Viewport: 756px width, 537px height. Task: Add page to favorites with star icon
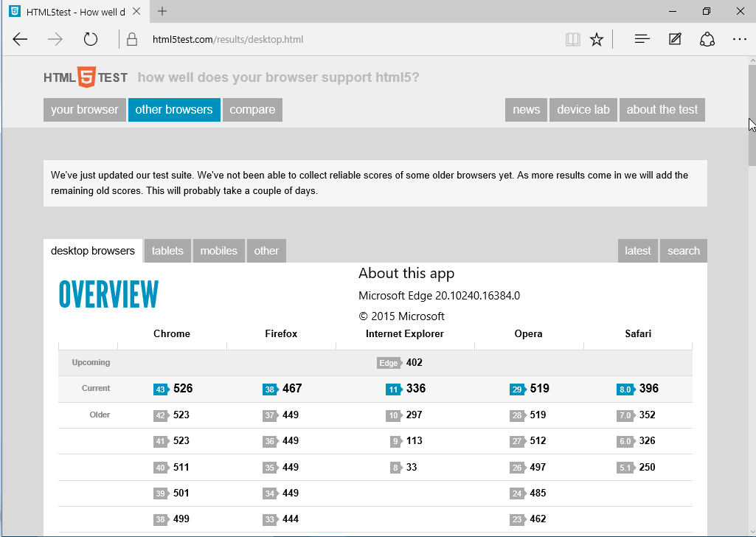[597, 40]
